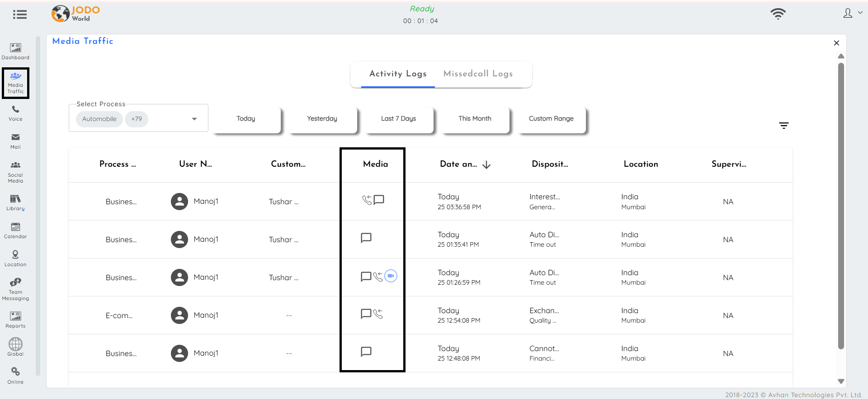Open Social Media in the sidebar
Viewport: 868px width, 399px height.
point(15,172)
